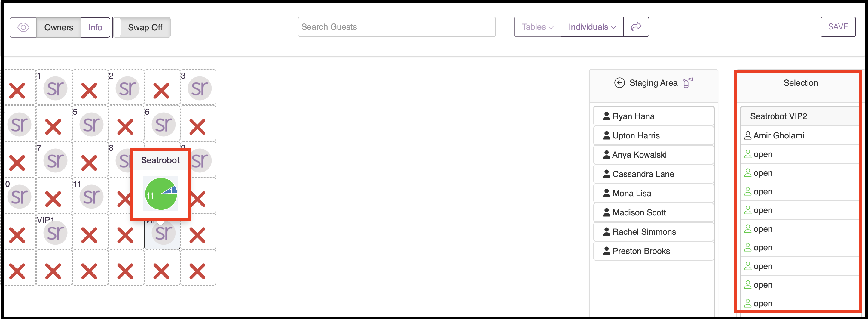Select guest Madison Scott
Image resolution: width=868 pixels, height=319 pixels.
click(x=653, y=212)
